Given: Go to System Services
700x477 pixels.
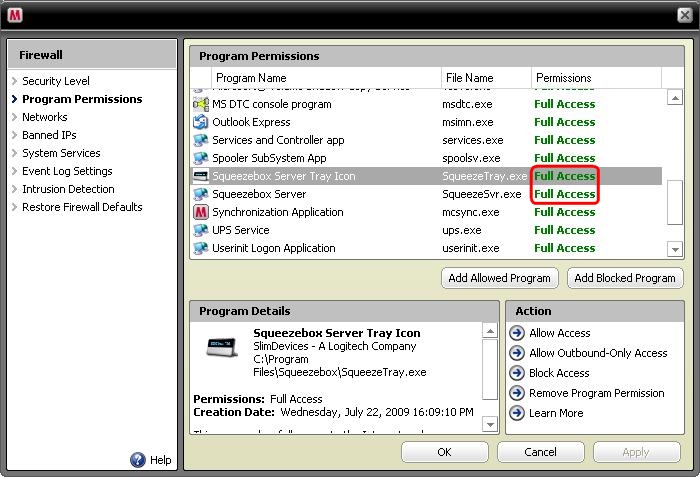Looking at the screenshot, I should click(61, 153).
